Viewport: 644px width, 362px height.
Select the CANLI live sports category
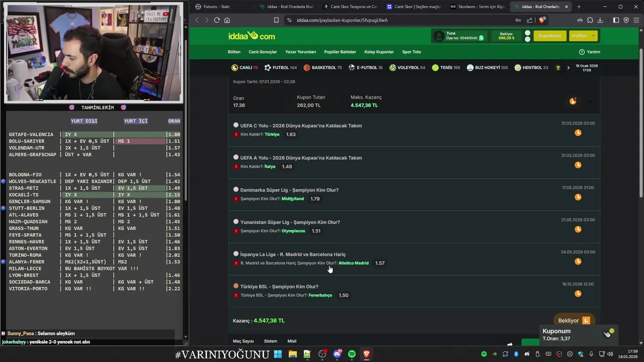pyautogui.click(x=245, y=67)
